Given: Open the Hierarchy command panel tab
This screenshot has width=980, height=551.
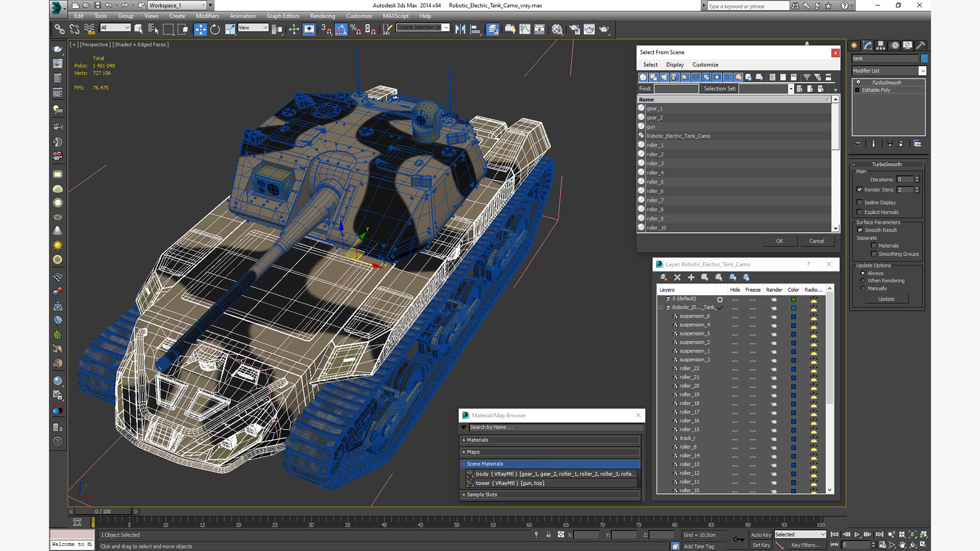Looking at the screenshot, I should tap(881, 45).
